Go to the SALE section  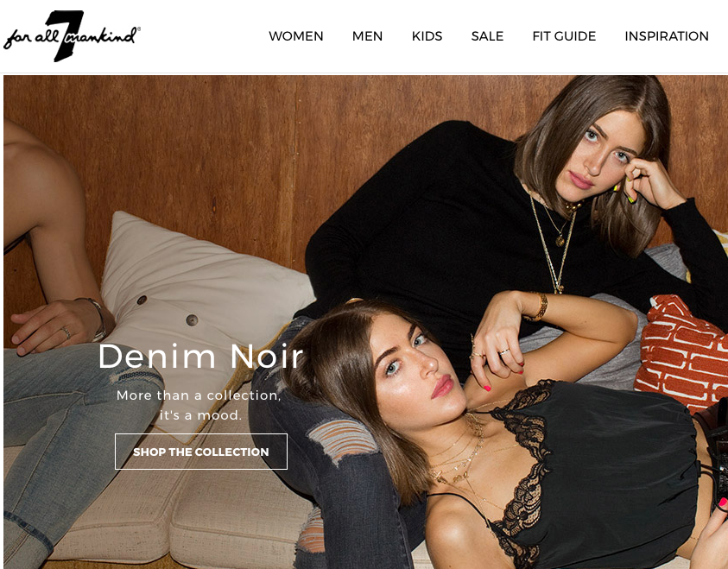(x=487, y=36)
